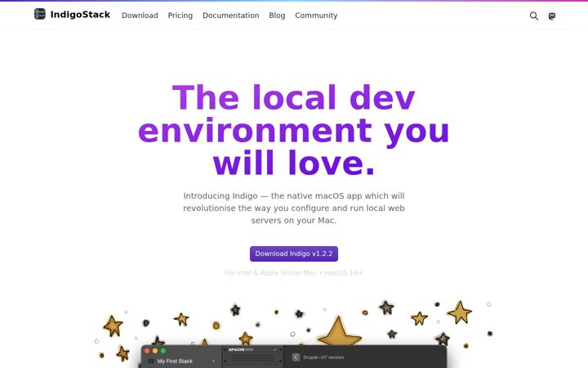The image size is (588, 368).
Task: Open the IndigoStack home link text
Action: click(80, 15)
